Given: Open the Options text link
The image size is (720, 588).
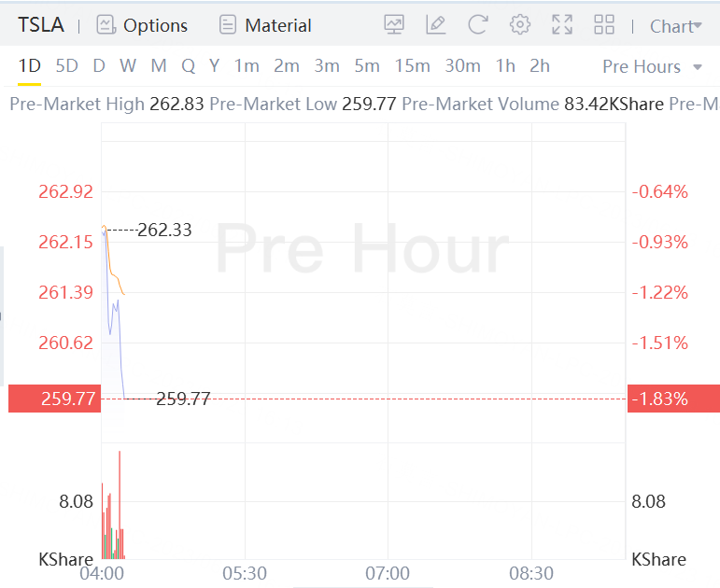Looking at the screenshot, I should coord(155,26).
